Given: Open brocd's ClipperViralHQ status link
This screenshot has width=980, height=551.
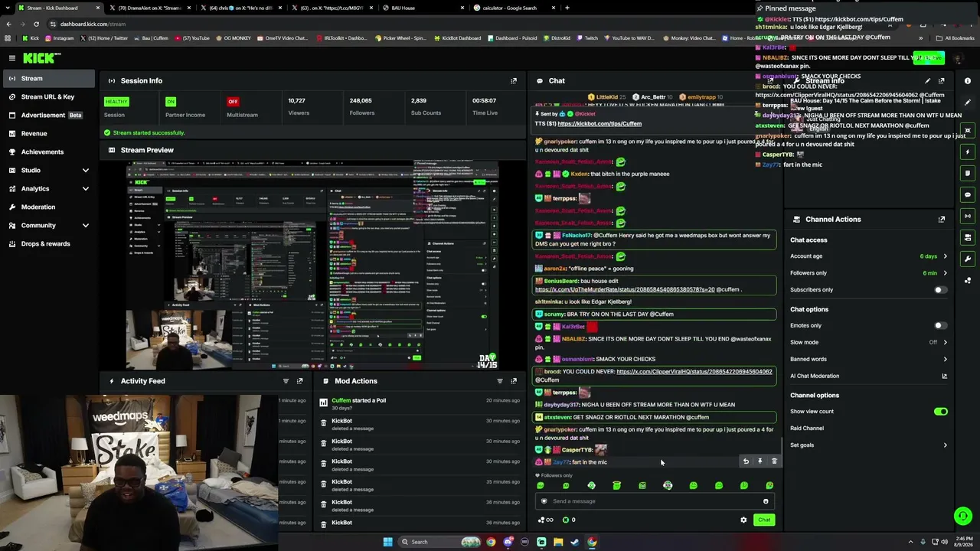Looking at the screenshot, I should pos(694,371).
